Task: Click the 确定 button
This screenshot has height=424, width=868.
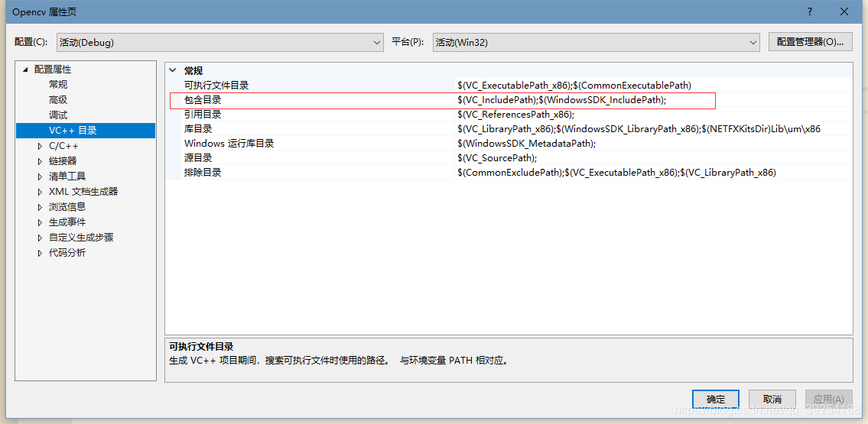Action: click(715, 399)
